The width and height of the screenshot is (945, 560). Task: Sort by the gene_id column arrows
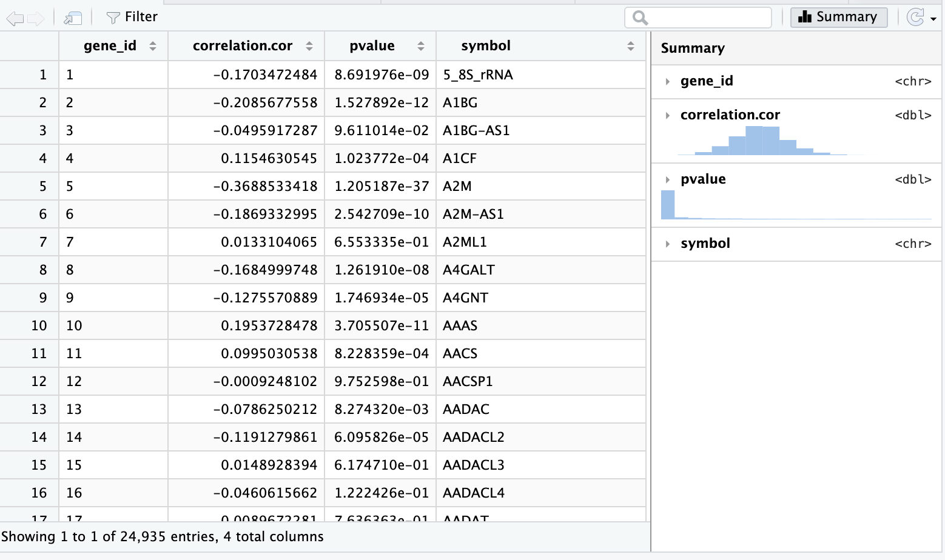coord(153,46)
